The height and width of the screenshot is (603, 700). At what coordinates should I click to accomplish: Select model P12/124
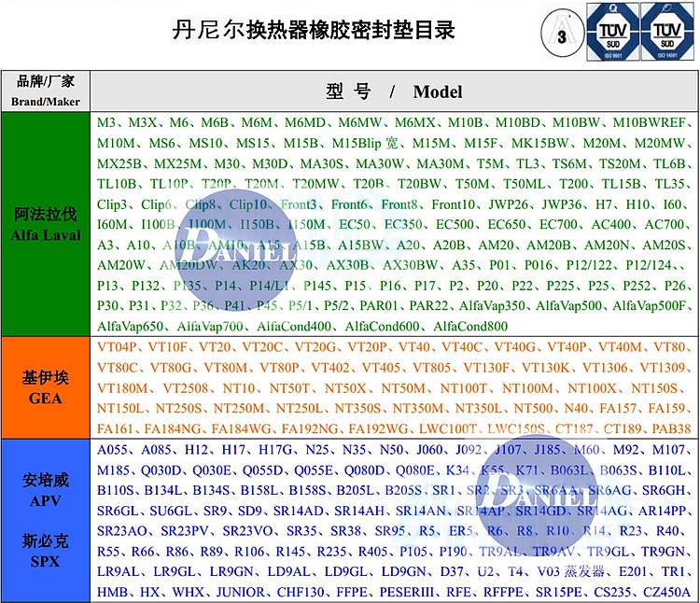click(x=649, y=265)
